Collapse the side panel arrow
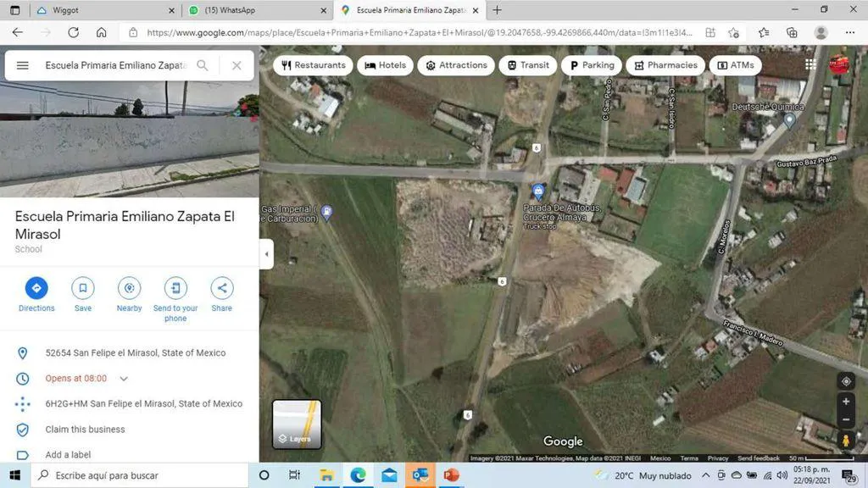Image resolution: width=868 pixels, height=488 pixels. (266, 254)
